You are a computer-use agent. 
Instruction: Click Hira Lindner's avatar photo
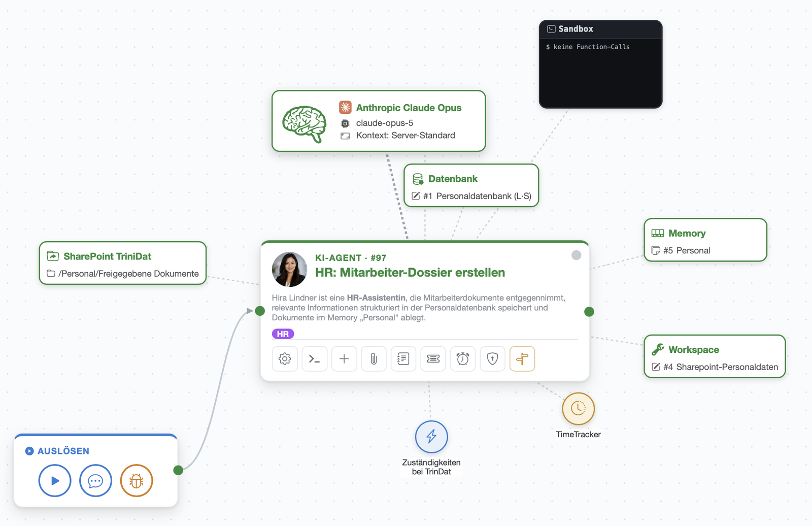(x=289, y=270)
